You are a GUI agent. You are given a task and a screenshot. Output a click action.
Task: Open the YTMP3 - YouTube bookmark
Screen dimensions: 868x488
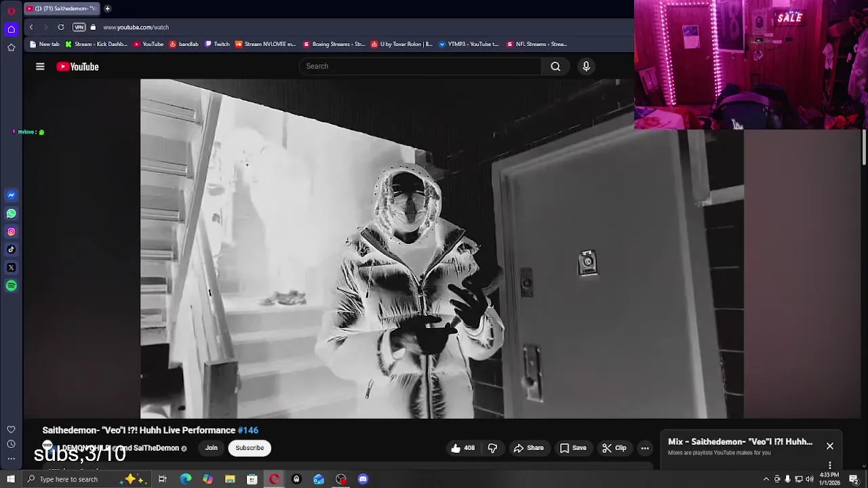point(469,44)
